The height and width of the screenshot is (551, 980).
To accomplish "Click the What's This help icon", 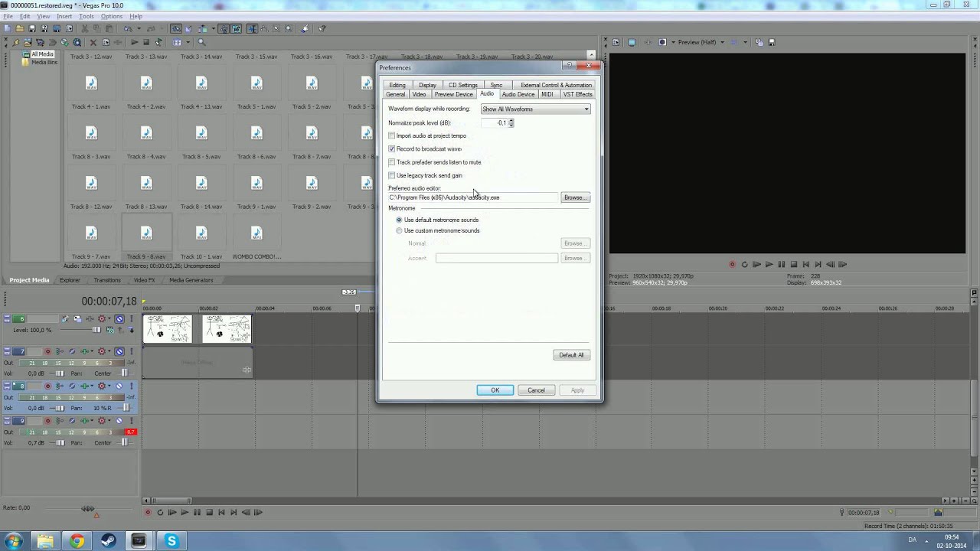I will (x=322, y=29).
